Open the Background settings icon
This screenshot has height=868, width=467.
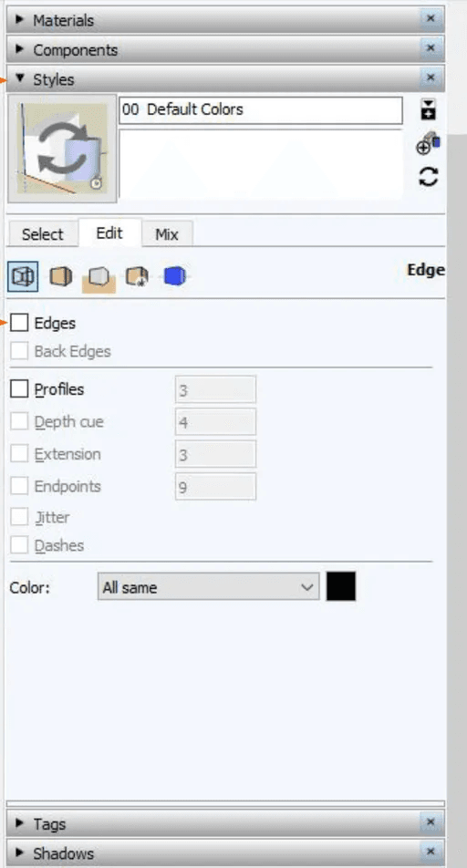99,277
